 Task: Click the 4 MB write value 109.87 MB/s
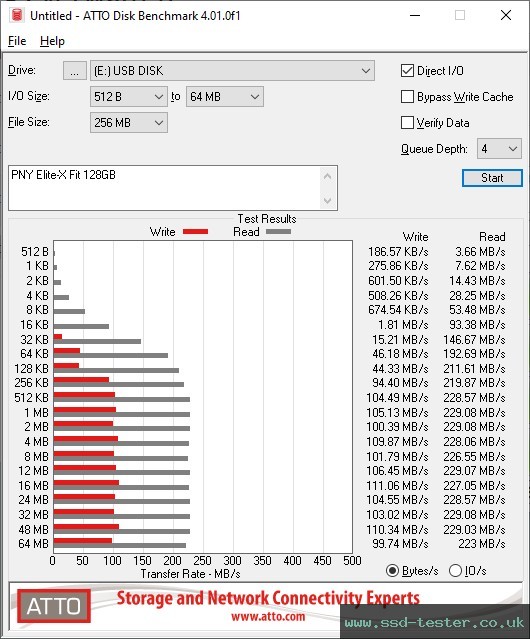tap(397, 442)
